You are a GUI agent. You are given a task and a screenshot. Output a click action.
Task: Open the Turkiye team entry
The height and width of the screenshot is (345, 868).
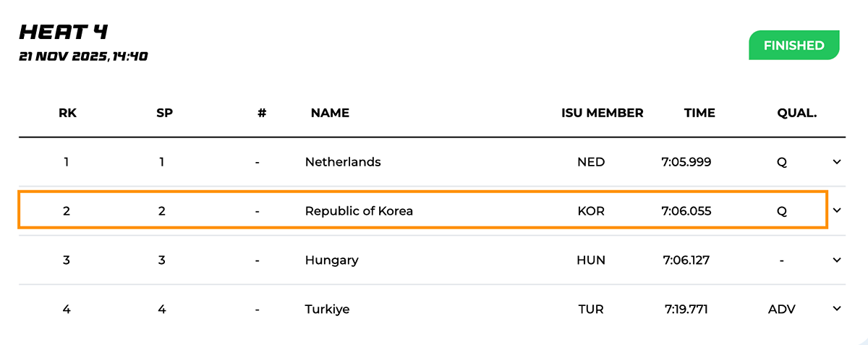pos(327,310)
